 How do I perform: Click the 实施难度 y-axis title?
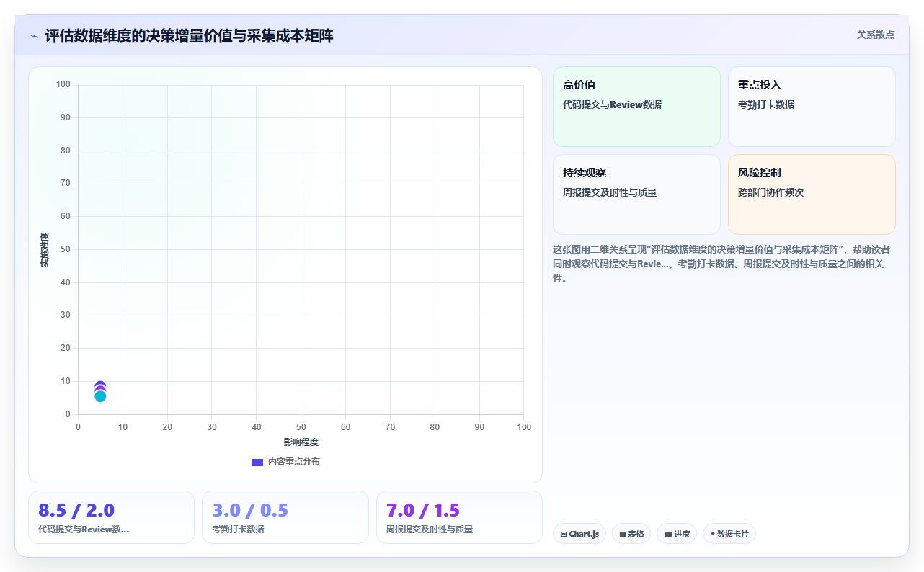click(x=45, y=250)
